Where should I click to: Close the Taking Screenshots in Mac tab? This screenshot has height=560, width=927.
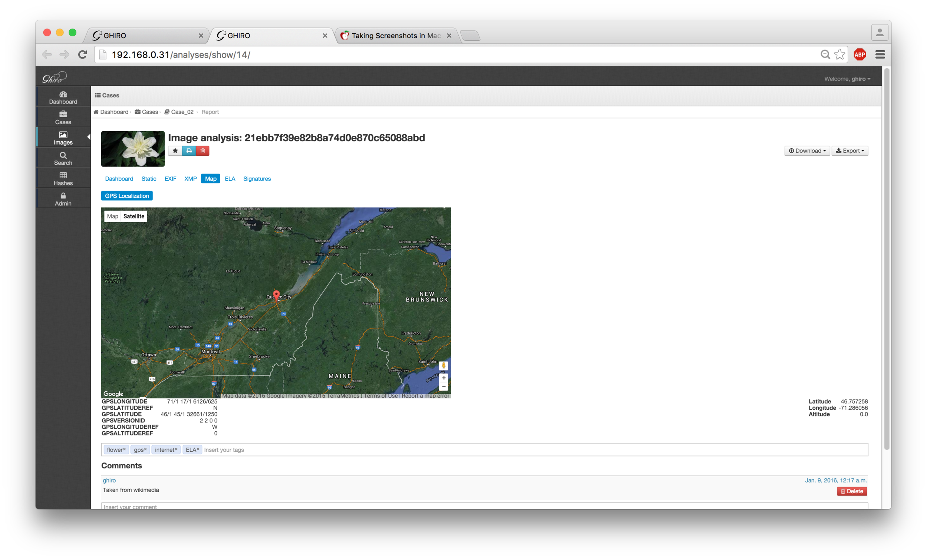click(449, 35)
